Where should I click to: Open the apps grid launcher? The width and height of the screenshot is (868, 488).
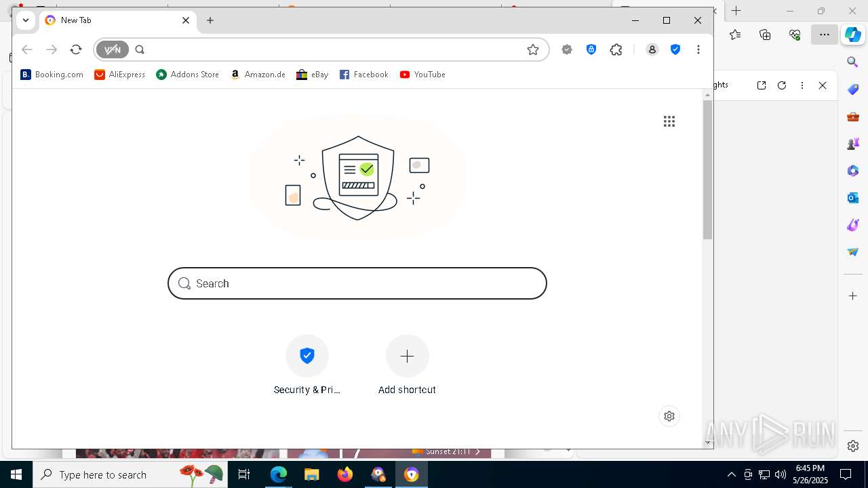pyautogui.click(x=669, y=121)
